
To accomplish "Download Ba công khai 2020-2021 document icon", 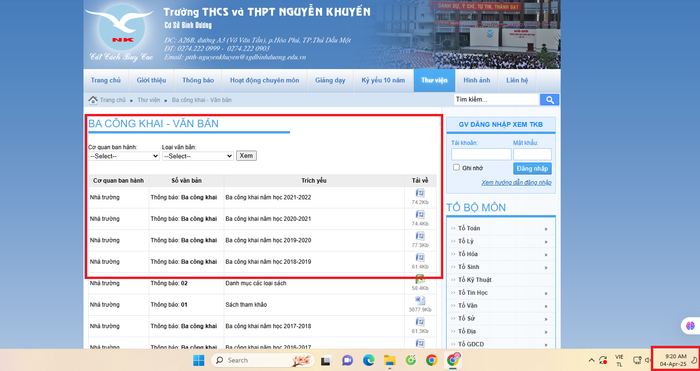I will [420, 215].
